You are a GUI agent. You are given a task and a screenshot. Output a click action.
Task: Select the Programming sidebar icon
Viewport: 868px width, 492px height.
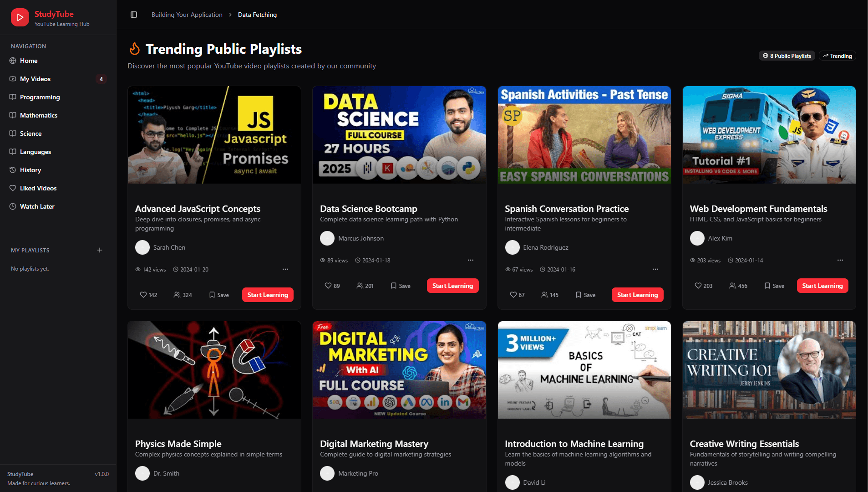(14, 97)
